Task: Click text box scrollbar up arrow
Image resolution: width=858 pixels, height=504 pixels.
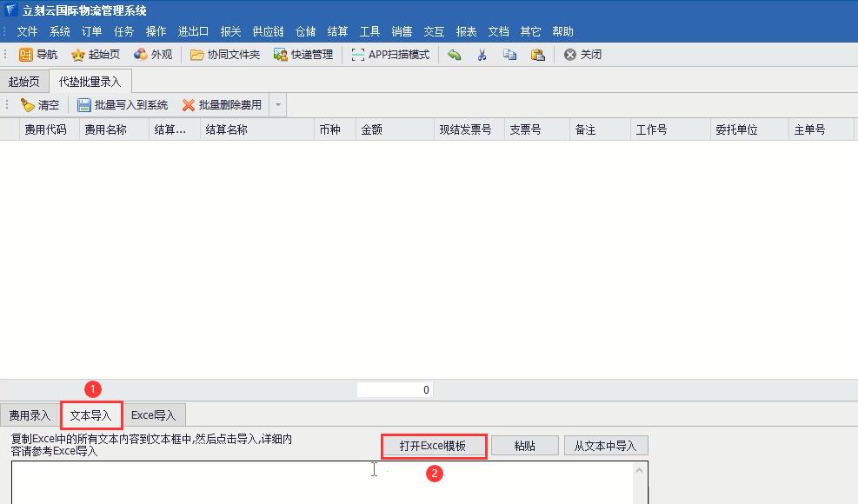Action: tap(639, 471)
